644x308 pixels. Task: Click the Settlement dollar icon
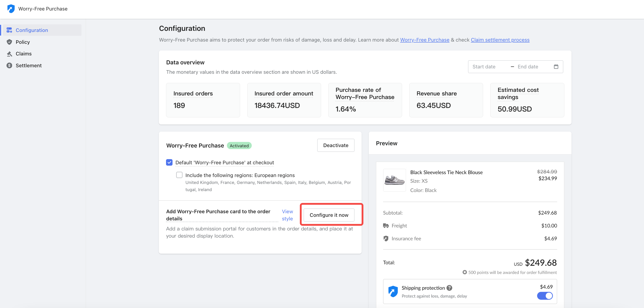coord(9,65)
